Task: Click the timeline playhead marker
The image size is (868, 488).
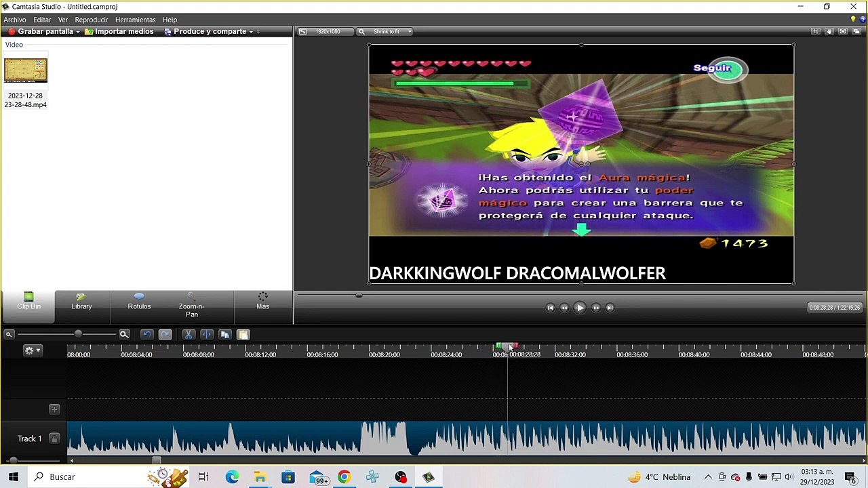Action: [507, 348]
